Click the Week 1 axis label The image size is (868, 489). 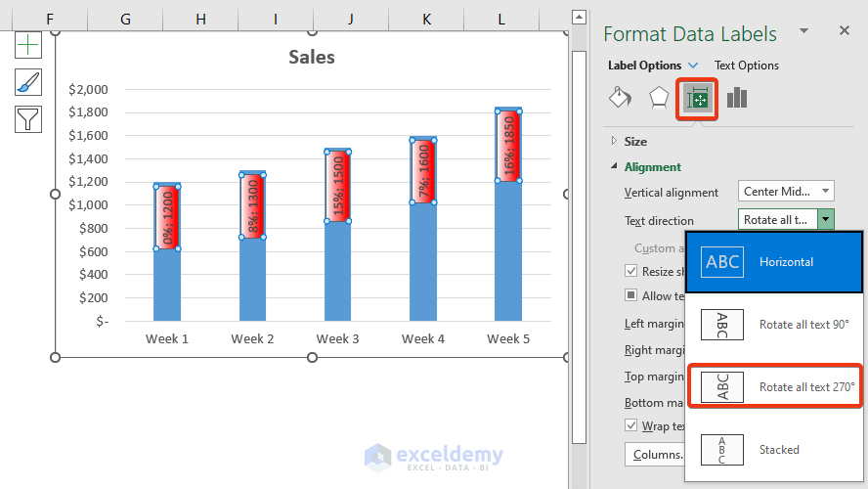coord(166,339)
